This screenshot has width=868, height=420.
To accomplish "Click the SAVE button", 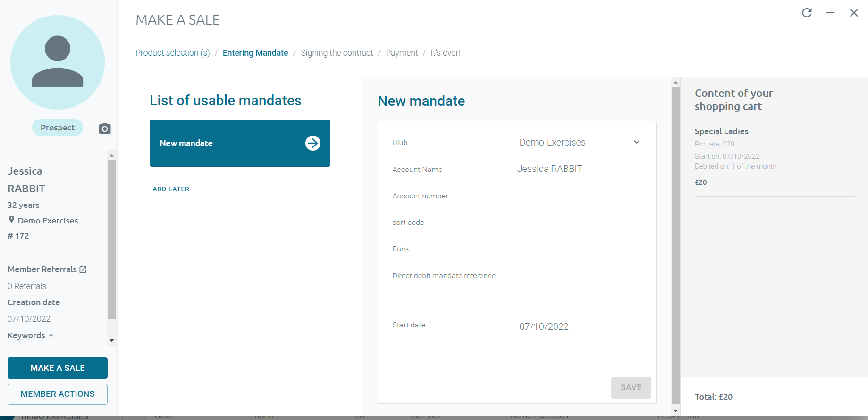I will pyautogui.click(x=631, y=387).
